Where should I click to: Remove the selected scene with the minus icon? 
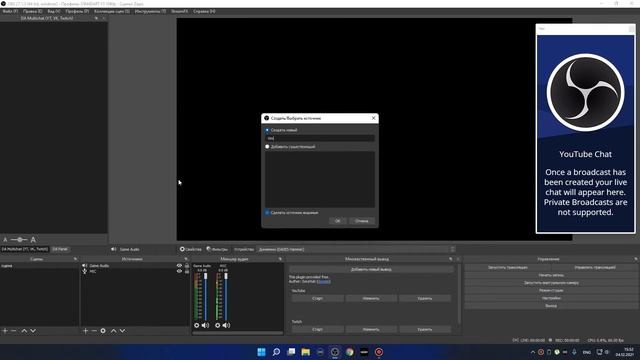(13, 331)
